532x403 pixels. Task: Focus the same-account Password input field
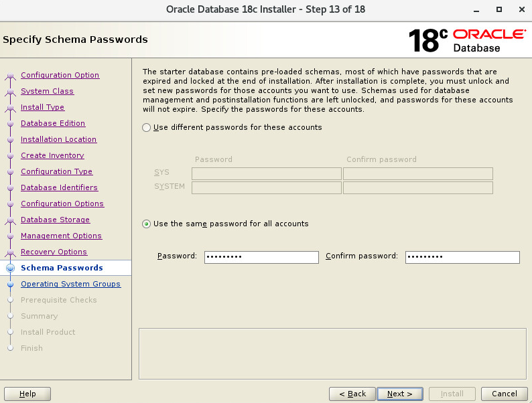click(x=261, y=257)
